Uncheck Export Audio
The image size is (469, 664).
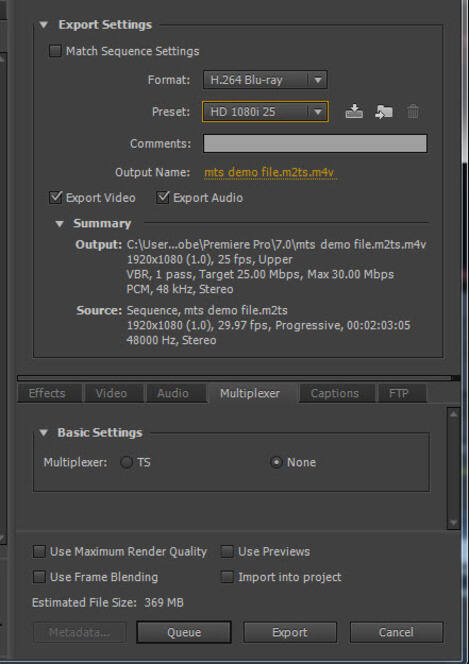[x=163, y=197]
